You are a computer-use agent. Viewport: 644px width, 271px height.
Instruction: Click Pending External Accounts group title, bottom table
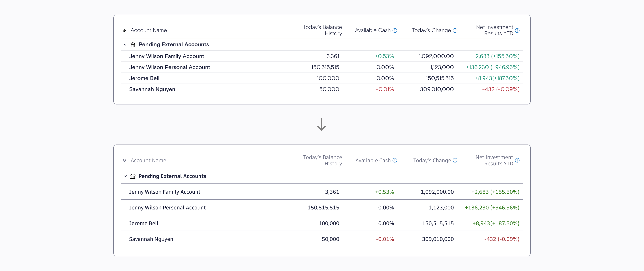click(172, 176)
